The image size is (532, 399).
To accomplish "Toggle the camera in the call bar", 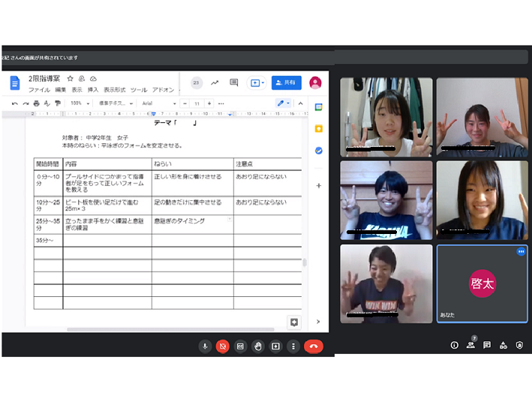I will pos(223,346).
